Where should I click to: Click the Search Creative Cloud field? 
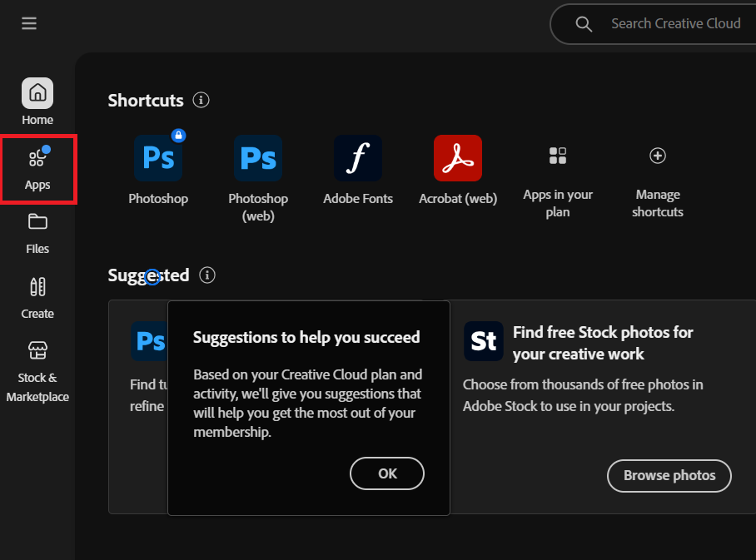[x=675, y=23]
